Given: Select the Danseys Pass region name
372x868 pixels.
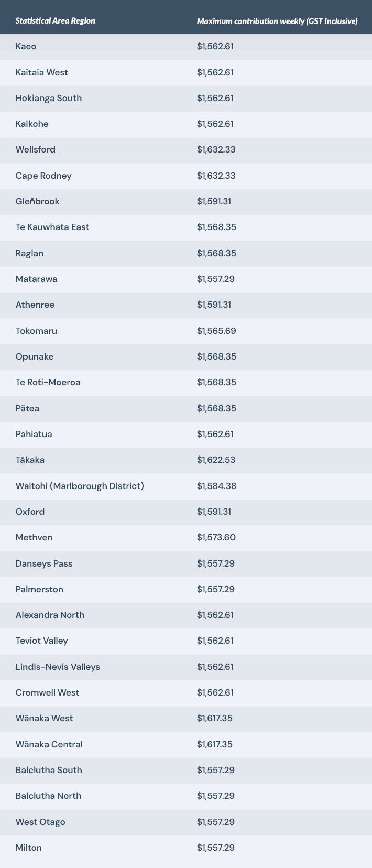Looking at the screenshot, I should click(44, 563).
